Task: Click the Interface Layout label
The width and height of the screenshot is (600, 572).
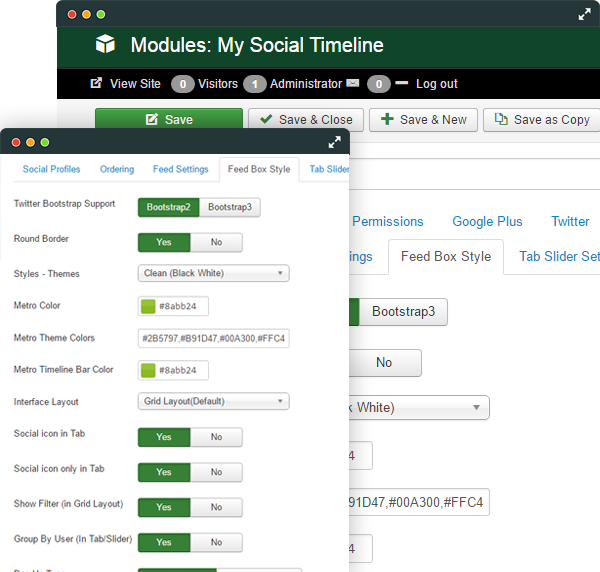Action: (x=46, y=402)
